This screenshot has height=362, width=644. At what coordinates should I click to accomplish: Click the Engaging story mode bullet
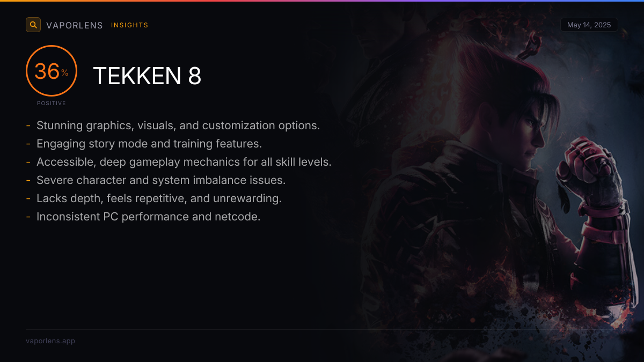149,144
